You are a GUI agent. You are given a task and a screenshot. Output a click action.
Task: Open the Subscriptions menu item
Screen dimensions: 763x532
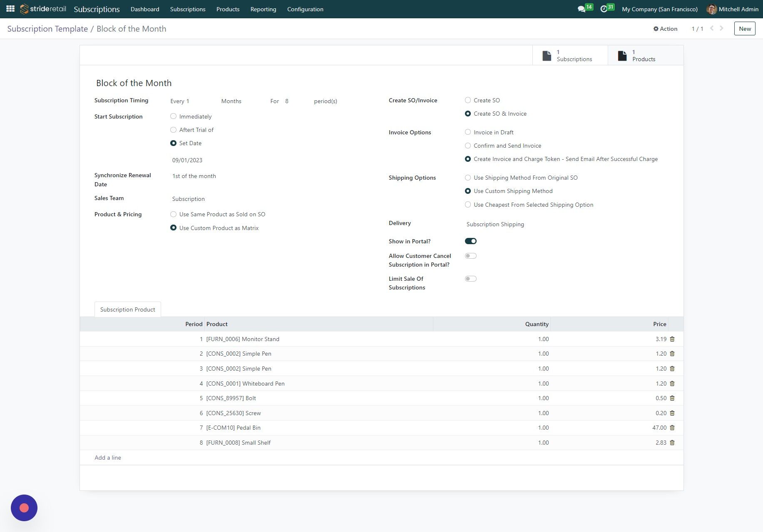pos(188,9)
